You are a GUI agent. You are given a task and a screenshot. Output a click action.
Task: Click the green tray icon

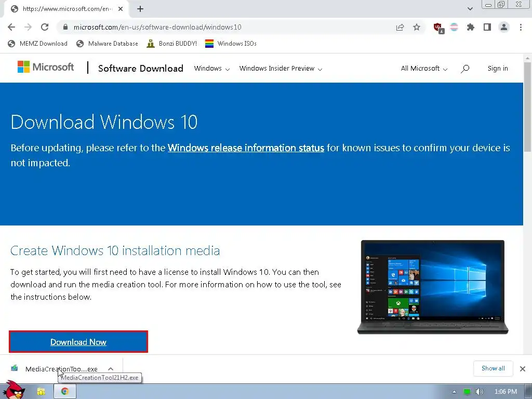pyautogui.click(x=467, y=392)
